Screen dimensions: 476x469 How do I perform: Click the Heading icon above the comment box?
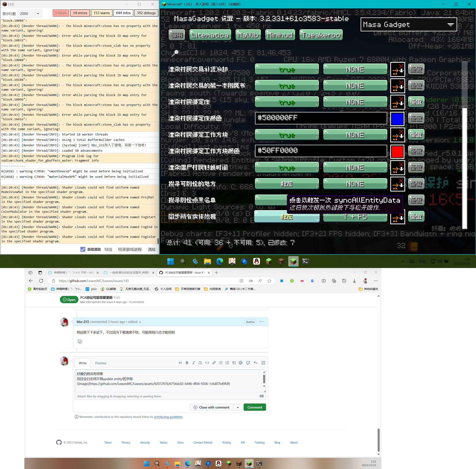point(180,363)
